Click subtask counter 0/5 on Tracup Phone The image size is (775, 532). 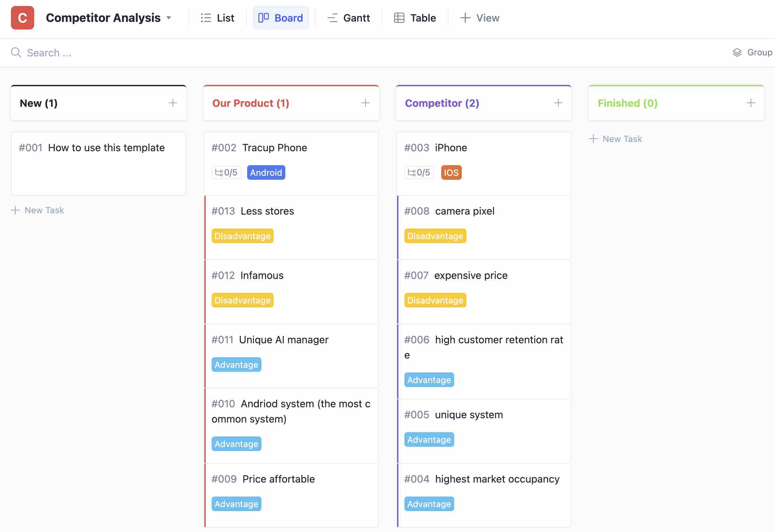(226, 173)
